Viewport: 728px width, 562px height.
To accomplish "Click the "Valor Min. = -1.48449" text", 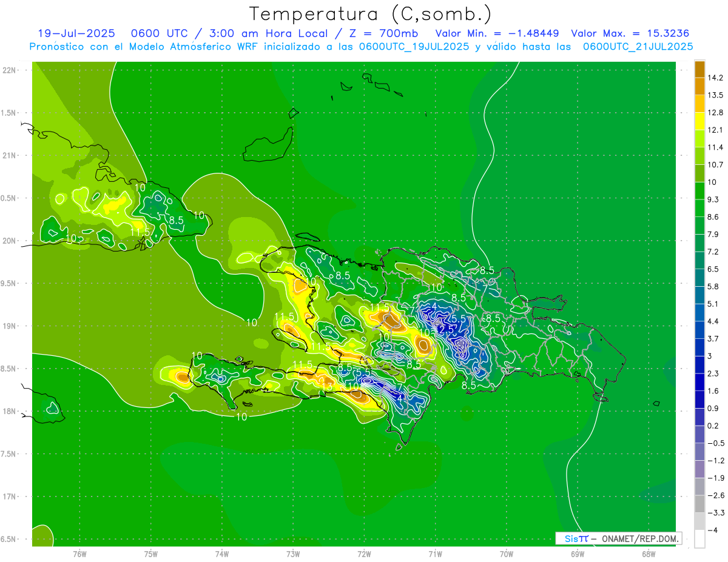I will coord(497,33).
